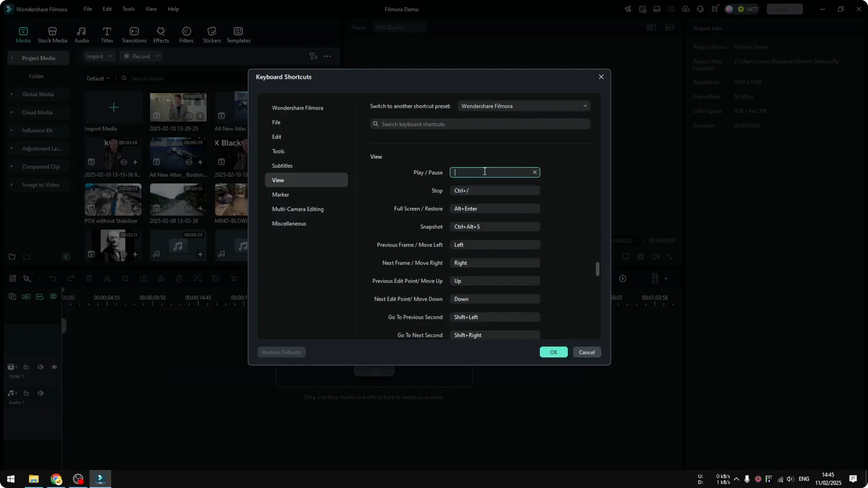Open the Full Quality playback dropdown

[400, 27]
